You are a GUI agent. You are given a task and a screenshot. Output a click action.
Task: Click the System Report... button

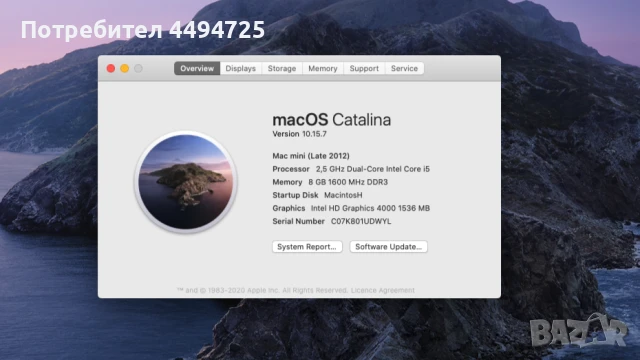pos(307,247)
